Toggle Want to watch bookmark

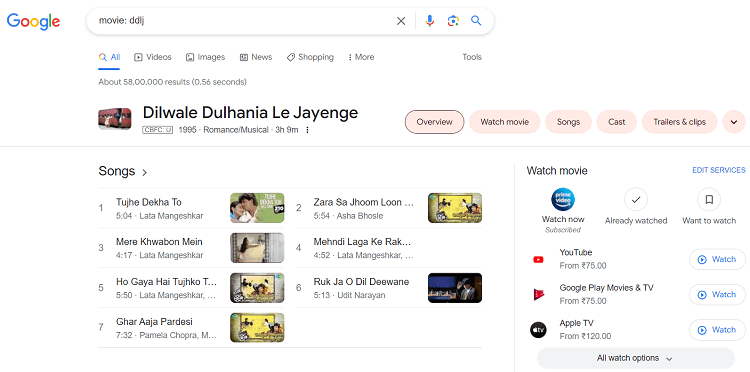709,200
